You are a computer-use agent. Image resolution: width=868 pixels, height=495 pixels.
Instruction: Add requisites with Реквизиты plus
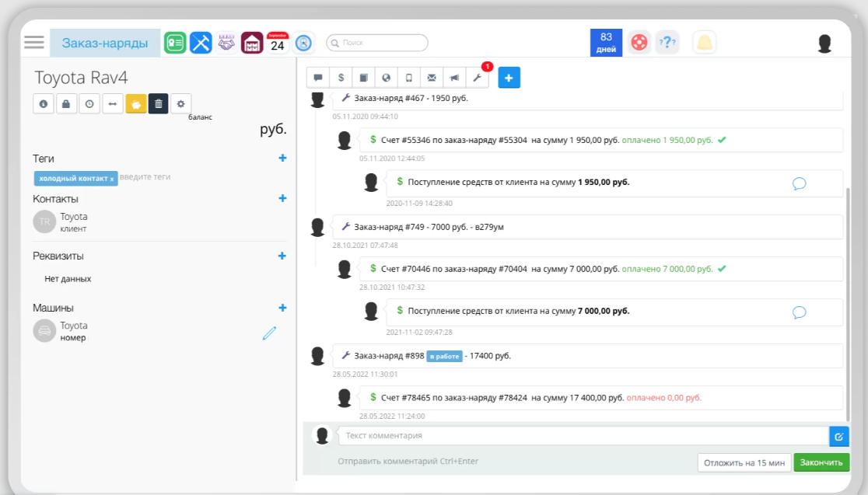[x=282, y=256]
